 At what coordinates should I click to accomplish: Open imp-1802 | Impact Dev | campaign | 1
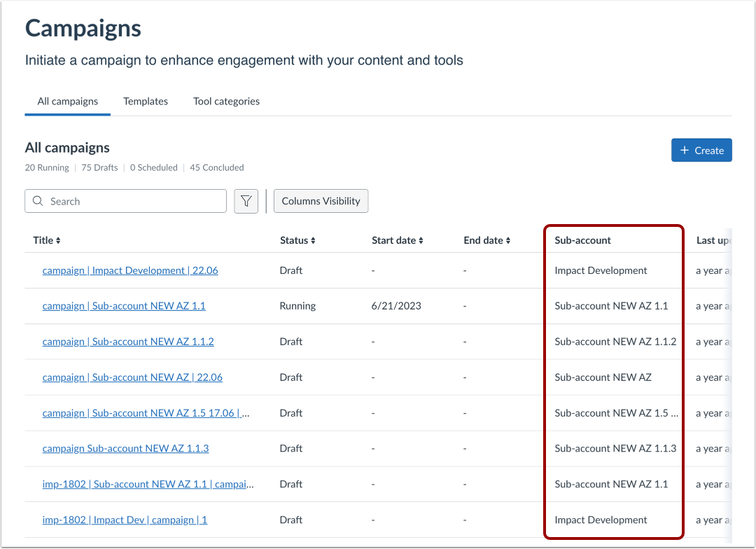(x=125, y=520)
